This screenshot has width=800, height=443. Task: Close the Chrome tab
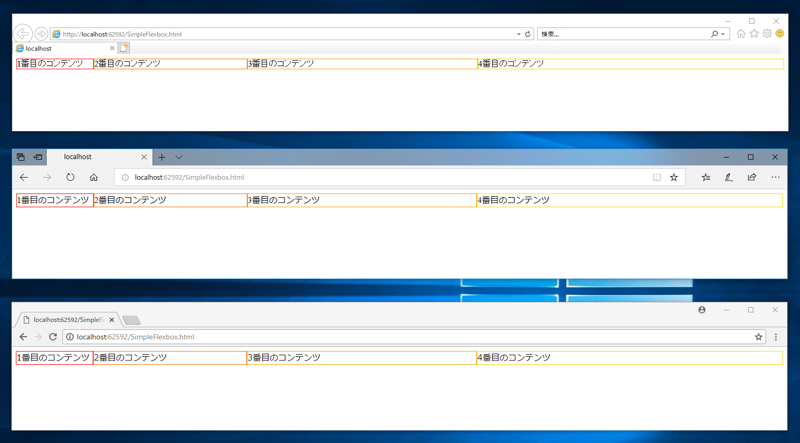[112, 320]
